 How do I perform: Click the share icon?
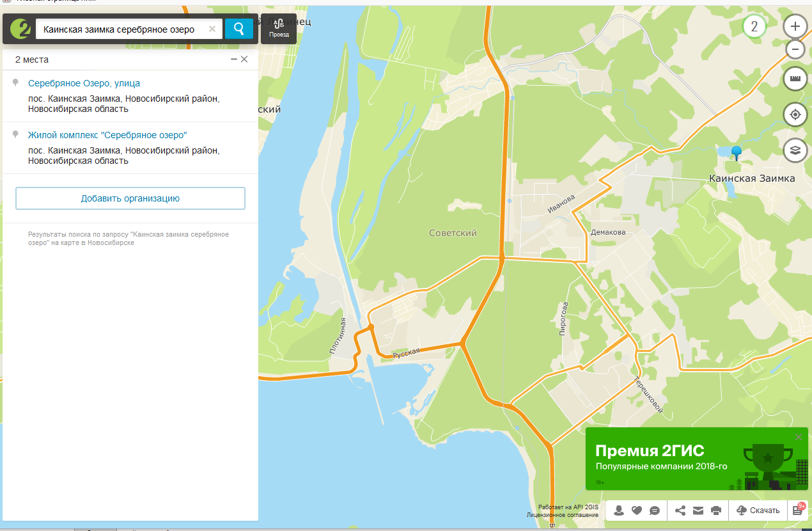(680, 511)
